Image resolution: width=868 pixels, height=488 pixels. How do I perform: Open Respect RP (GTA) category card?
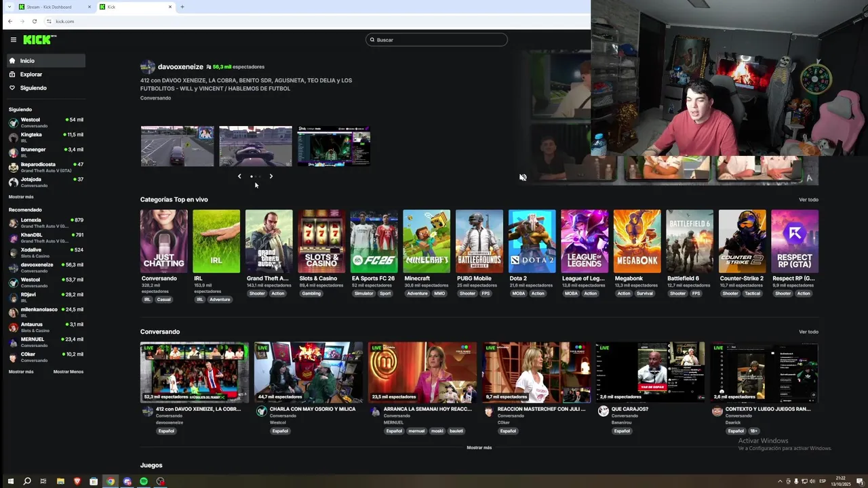pos(795,241)
